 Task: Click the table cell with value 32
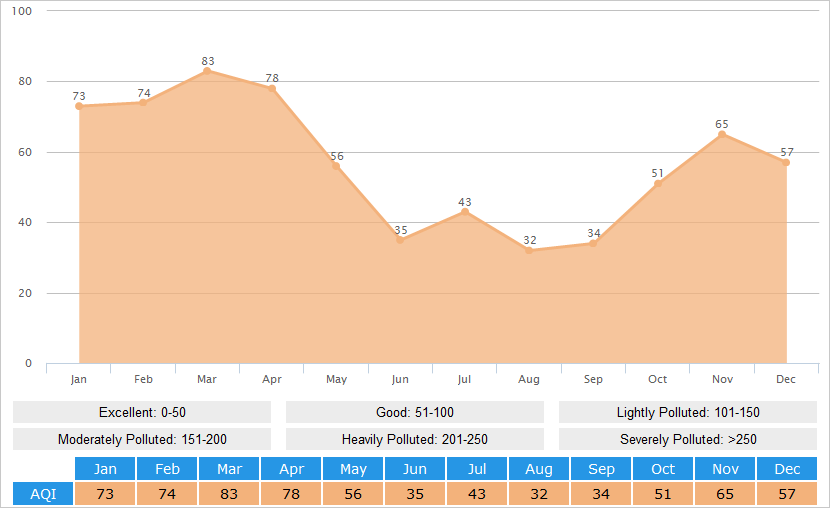(539, 494)
